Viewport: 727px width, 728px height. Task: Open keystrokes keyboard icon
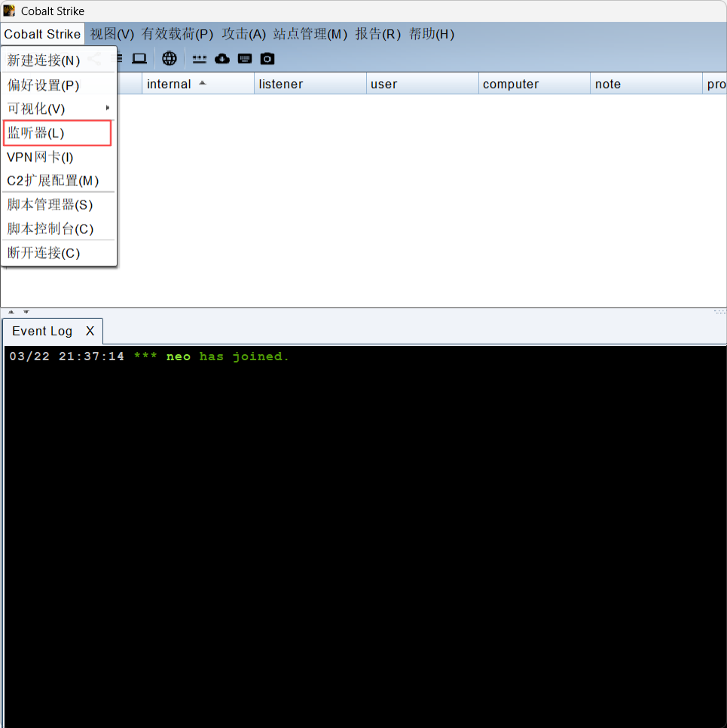coord(245,59)
